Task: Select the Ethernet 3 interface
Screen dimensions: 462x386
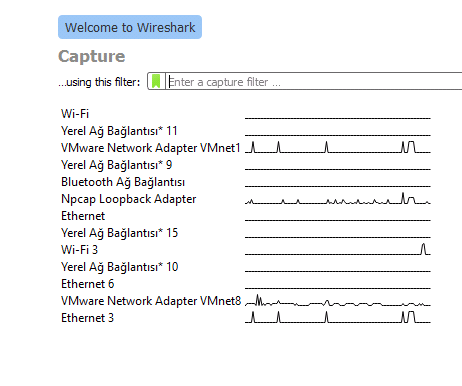Action: (87, 318)
